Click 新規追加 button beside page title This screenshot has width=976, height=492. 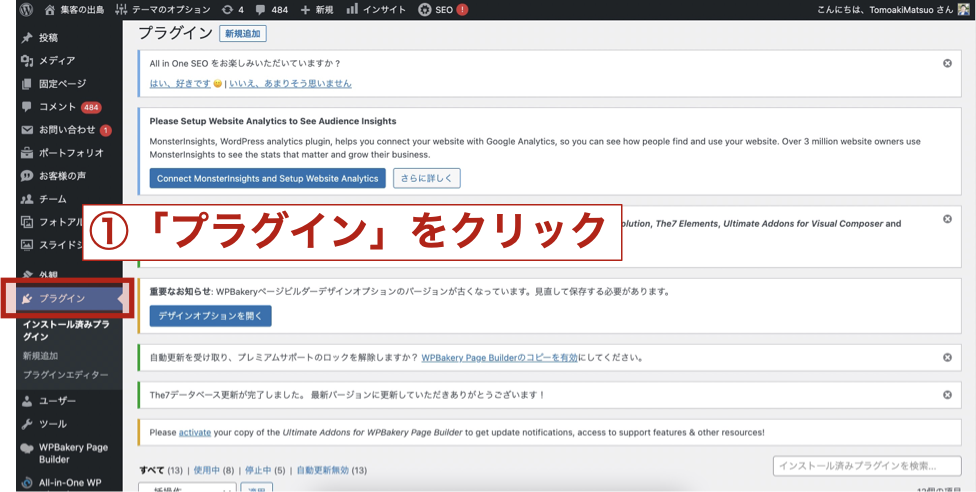click(x=243, y=34)
